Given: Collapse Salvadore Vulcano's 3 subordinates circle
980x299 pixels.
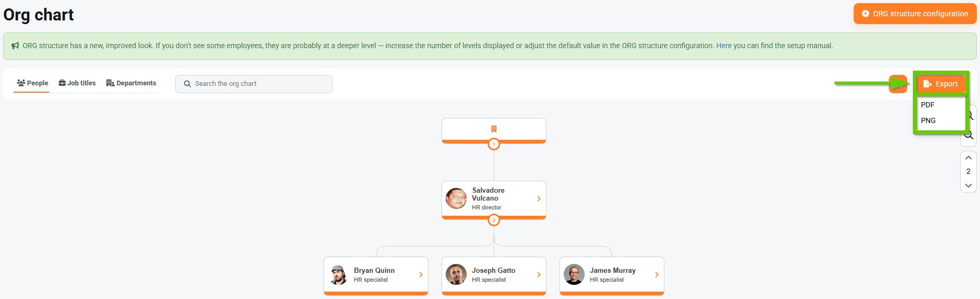Looking at the screenshot, I should coord(493,220).
